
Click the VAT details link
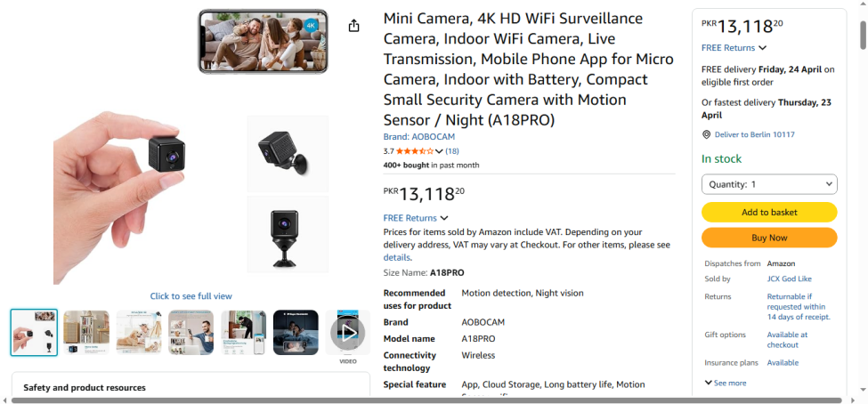pyautogui.click(x=396, y=257)
